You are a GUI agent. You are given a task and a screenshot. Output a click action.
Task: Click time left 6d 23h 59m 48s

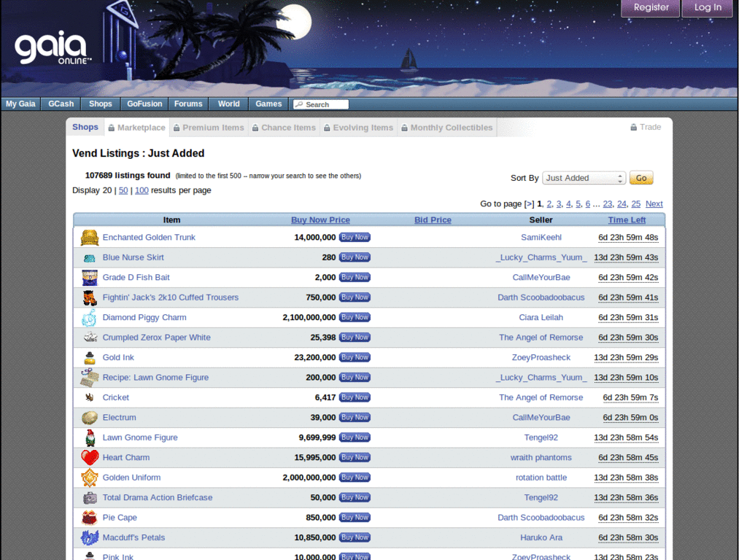click(628, 238)
